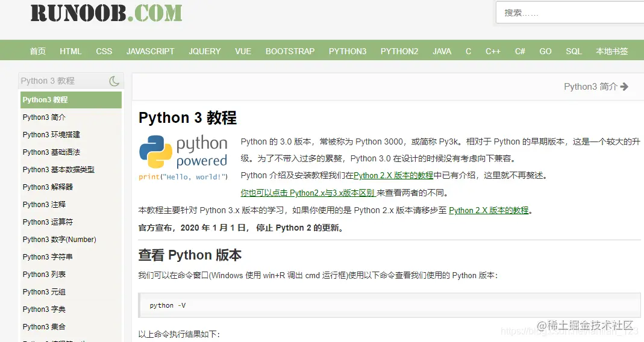Open Python3 解释器 in sidebar
644x342 pixels.
[x=48, y=187]
